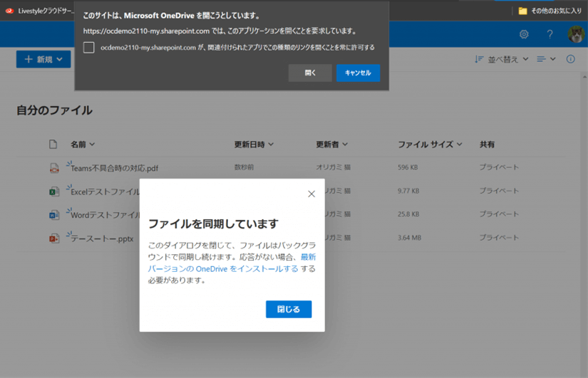Click プライベート sharing status of the 3.64 MB file
The image size is (588, 378).
(x=499, y=238)
